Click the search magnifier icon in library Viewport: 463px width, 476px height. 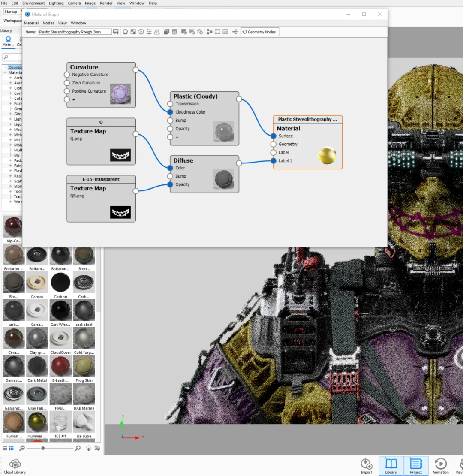click(6, 57)
